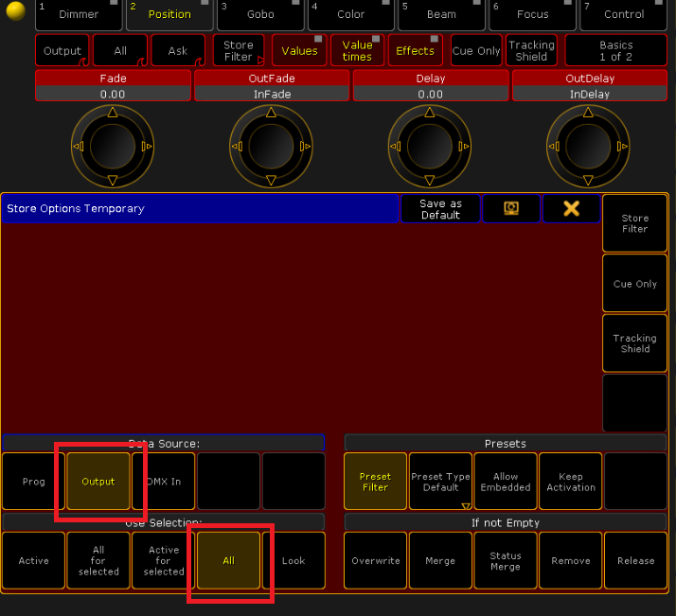Open the Basics 1 of 2 selector
This screenshot has width=676, height=616.
[615, 51]
